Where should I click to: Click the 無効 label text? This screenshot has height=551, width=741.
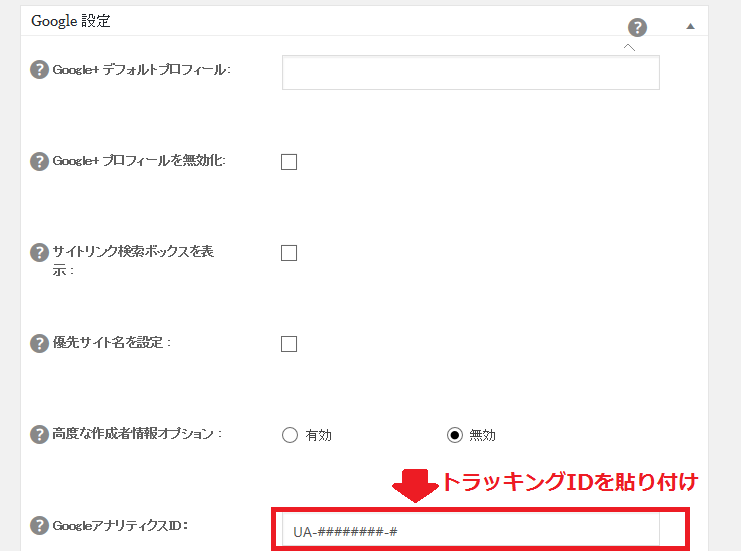(483, 435)
